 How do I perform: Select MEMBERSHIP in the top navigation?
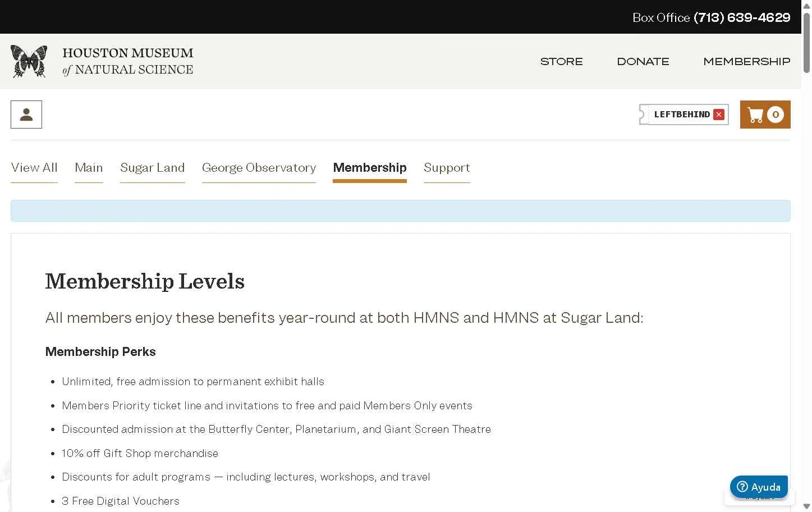746,61
